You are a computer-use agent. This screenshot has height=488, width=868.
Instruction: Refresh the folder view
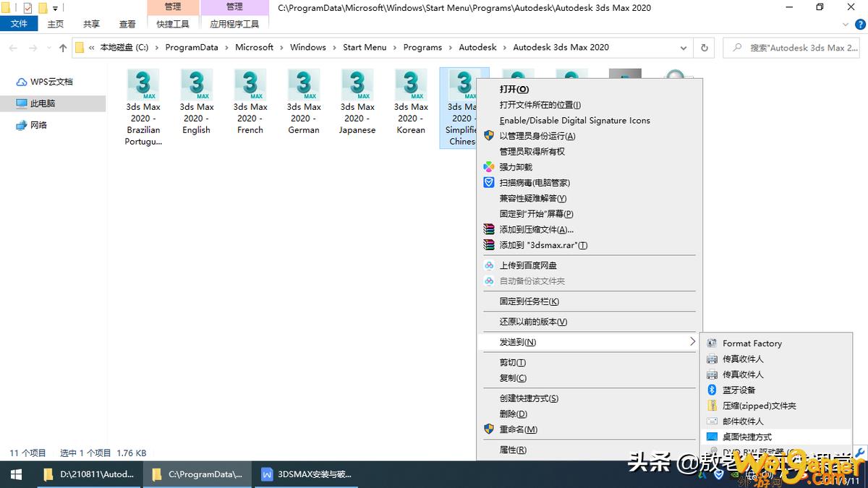click(x=704, y=48)
